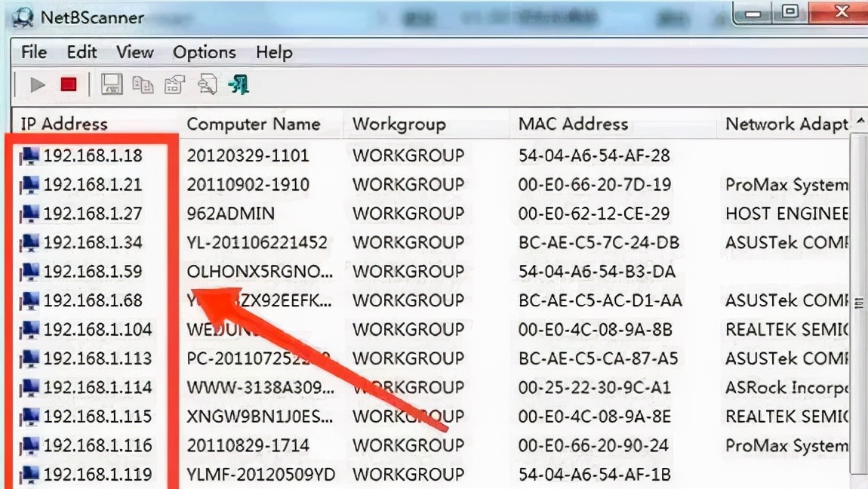Open the find toolbar icon
The width and height of the screenshot is (868, 489).
[207, 85]
